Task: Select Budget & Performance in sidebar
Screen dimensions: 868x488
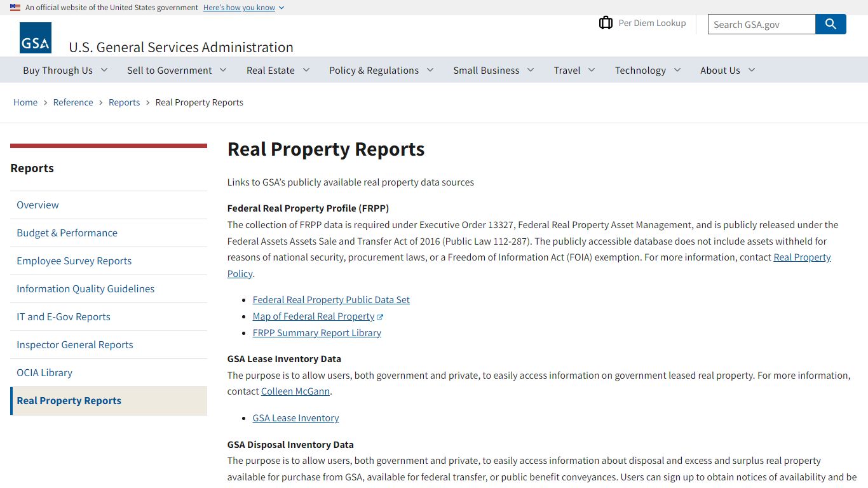Action: coord(109,233)
